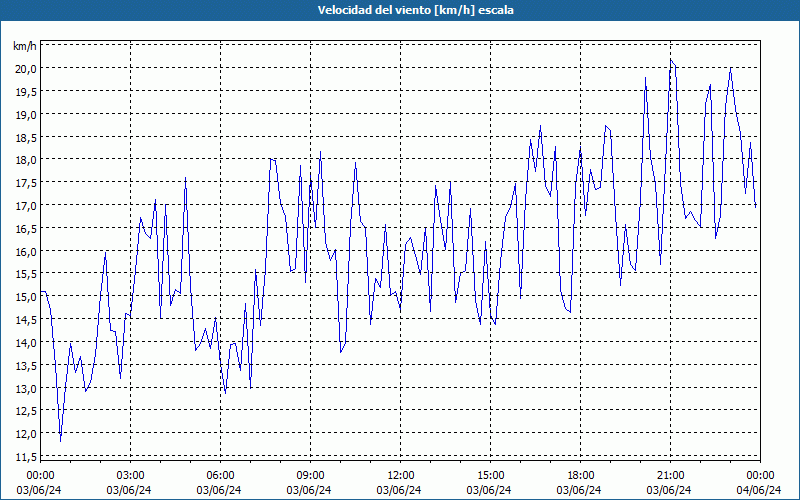Viewport: 800px width, 500px height.
Task: Select the '17,0' y-axis value
Action: click(x=26, y=206)
